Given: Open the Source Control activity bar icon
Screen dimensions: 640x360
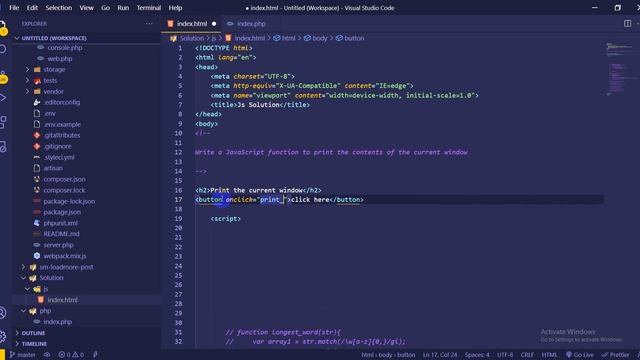Looking at the screenshot, I should [x=3, y=76].
